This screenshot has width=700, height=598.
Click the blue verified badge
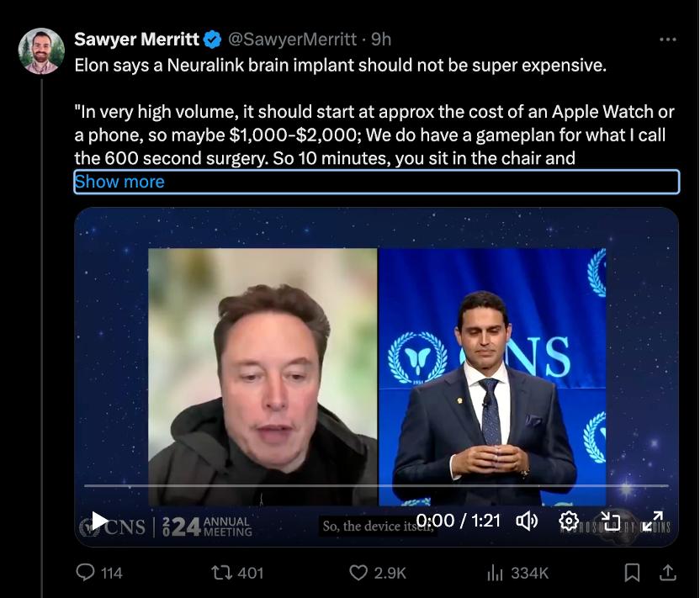pos(213,40)
